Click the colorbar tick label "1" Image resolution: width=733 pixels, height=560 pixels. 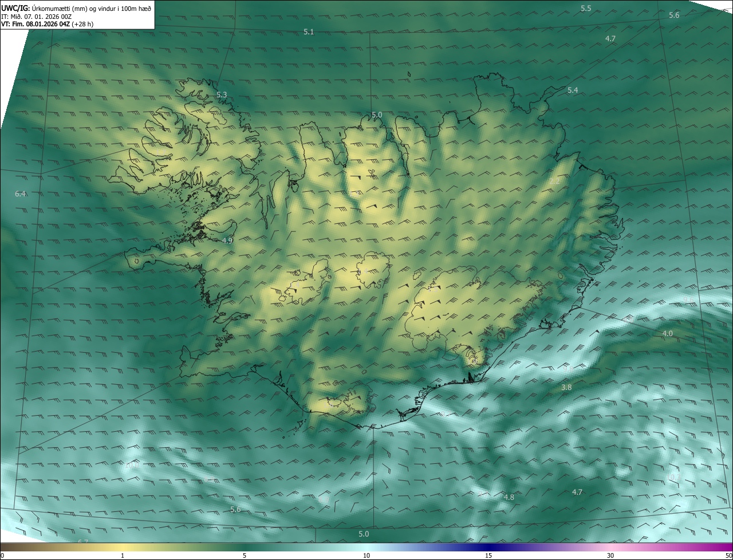point(123,555)
